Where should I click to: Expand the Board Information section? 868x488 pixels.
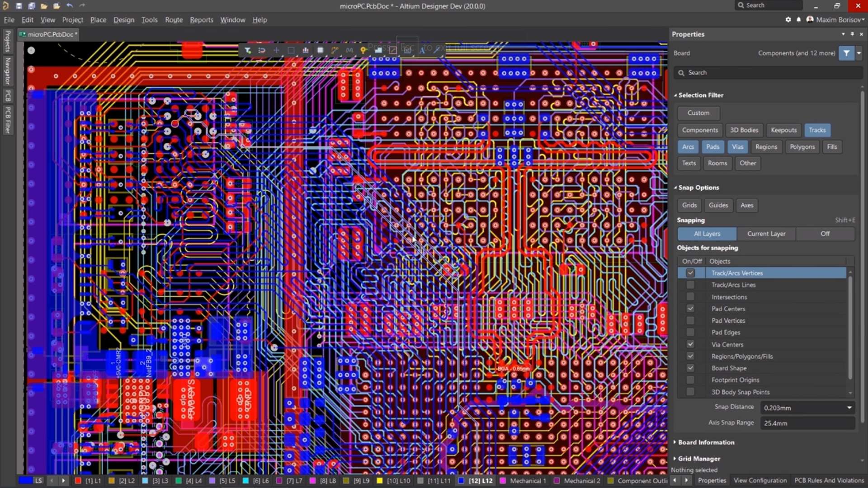tap(675, 442)
